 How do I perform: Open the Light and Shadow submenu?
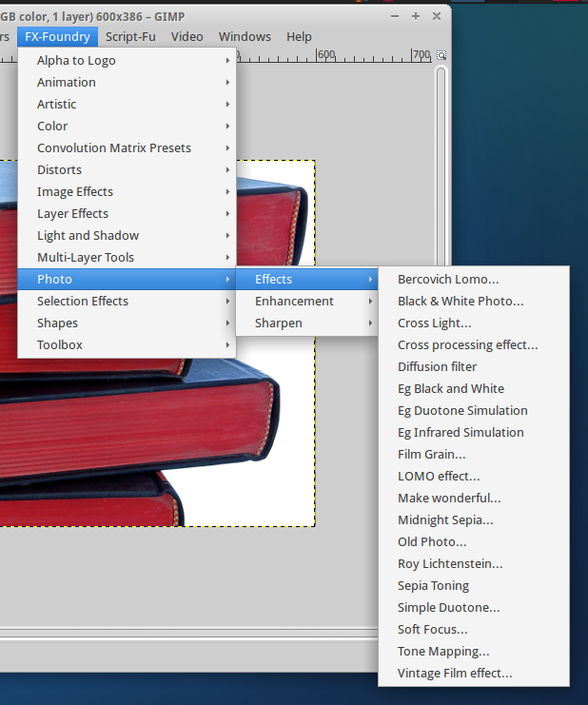click(x=88, y=235)
